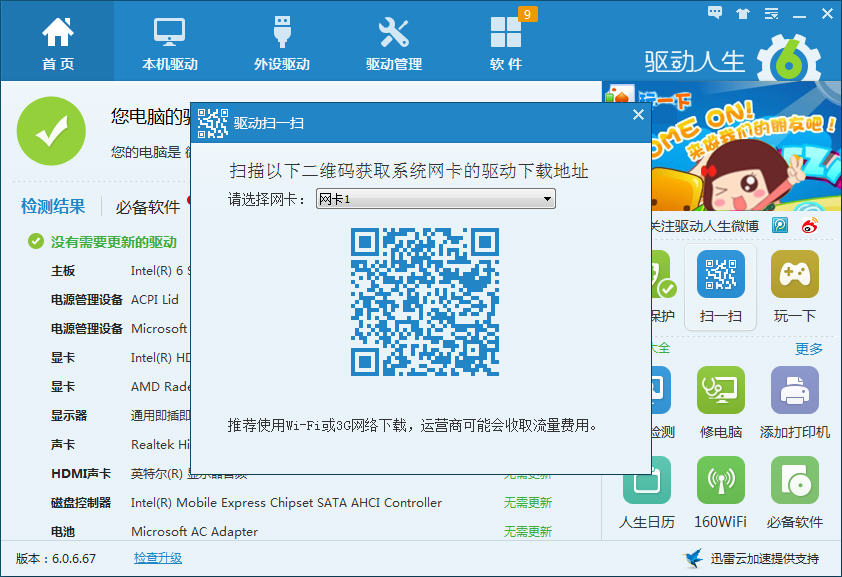Click the 声卡 Realtek row
Screen dimensions: 842x577
tap(120, 445)
